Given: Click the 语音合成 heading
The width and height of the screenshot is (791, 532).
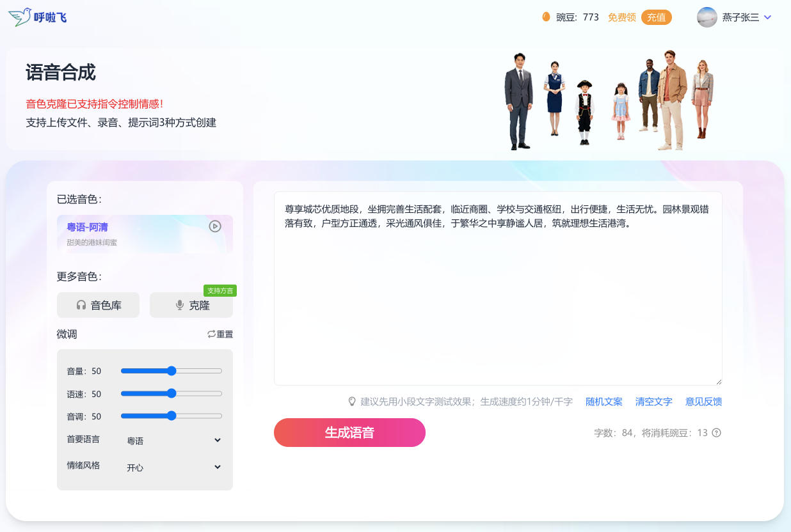Looking at the screenshot, I should click(61, 72).
